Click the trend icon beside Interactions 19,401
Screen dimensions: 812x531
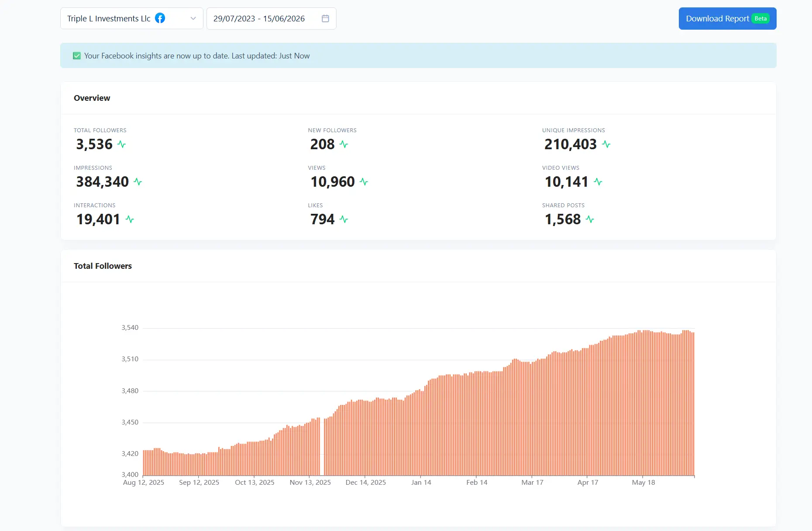pyautogui.click(x=130, y=219)
